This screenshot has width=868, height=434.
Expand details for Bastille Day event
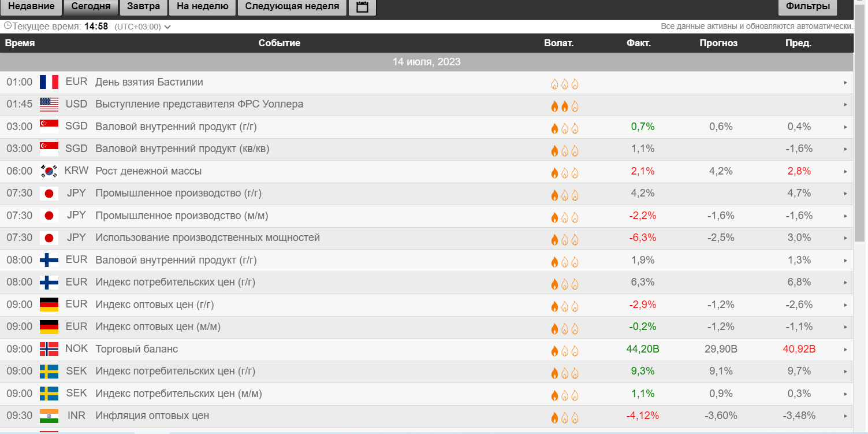[x=844, y=84]
